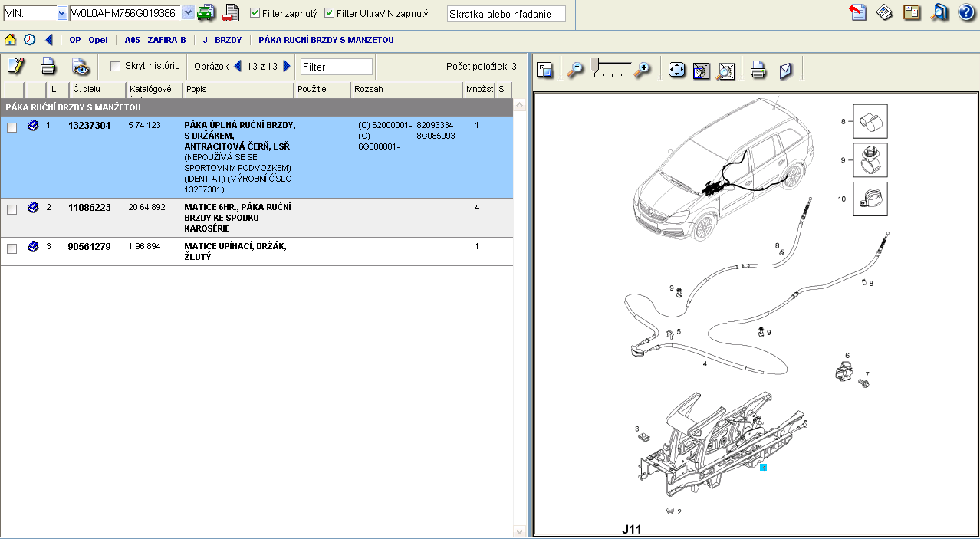Click the pan arrows icon above diagram
Screen dimensions: 980x539
pyautogui.click(x=676, y=71)
